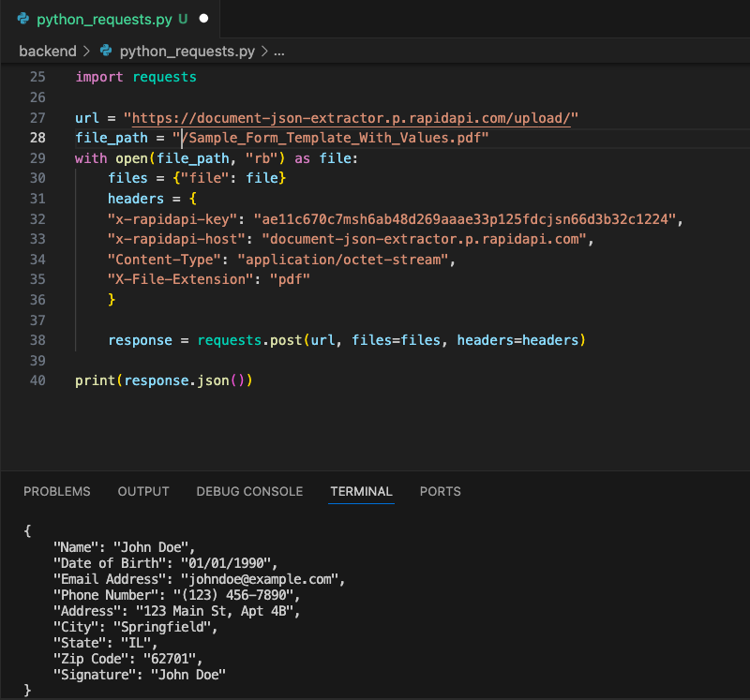Open the python_requests.py breadcrumb dropdown
This screenshot has height=700, width=750.
(x=187, y=51)
